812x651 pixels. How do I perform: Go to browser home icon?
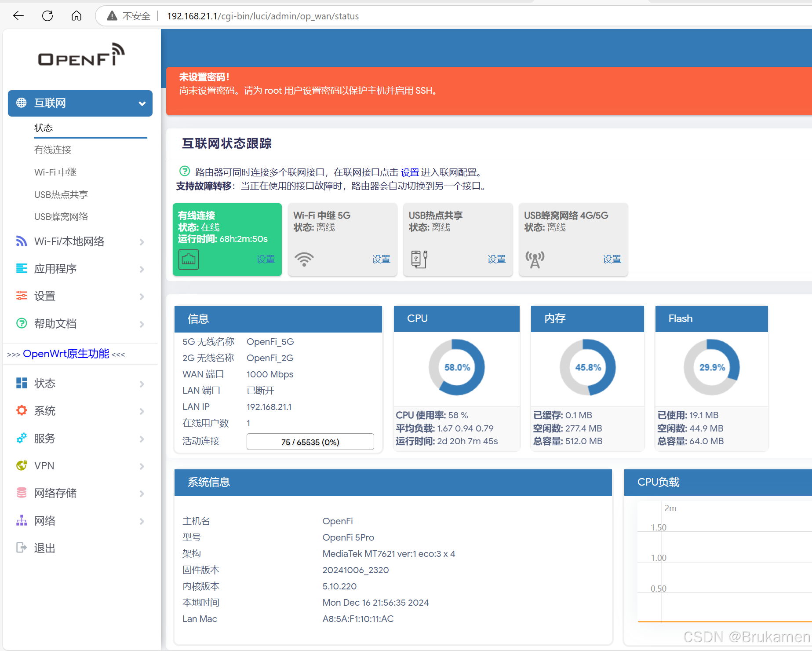click(x=76, y=16)
